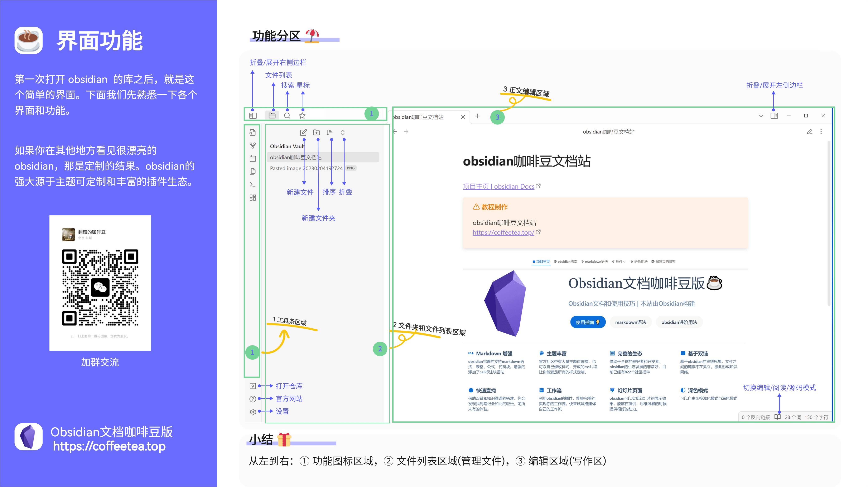This screenshot has width=868, height=487.
Task: Open obsidian咖啡豆文档站 note in file list
Action: (323, 157)
